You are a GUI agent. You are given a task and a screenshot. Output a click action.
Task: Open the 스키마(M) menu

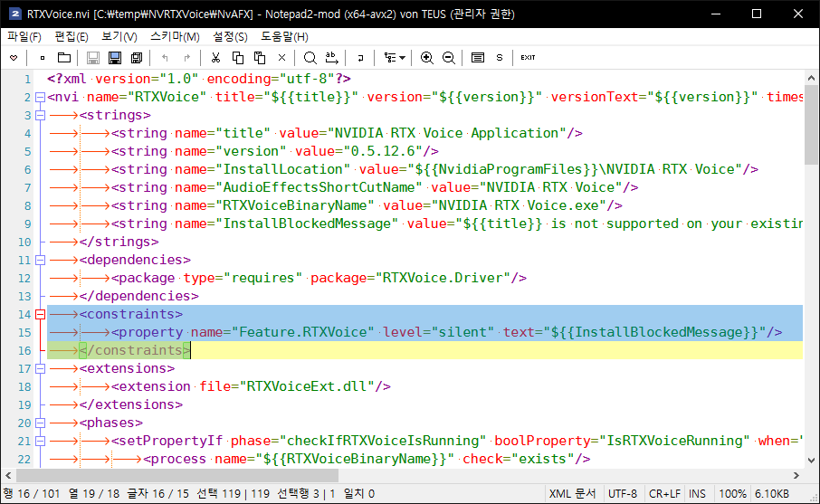pyautogui.click(x=176, y=37)
